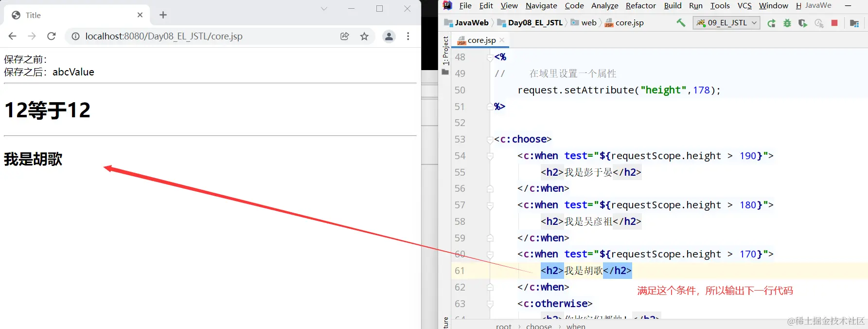Toggle fold end marker at line 51
The height and width of the screenshot is (329, 868).
click(x=490, y=107)
